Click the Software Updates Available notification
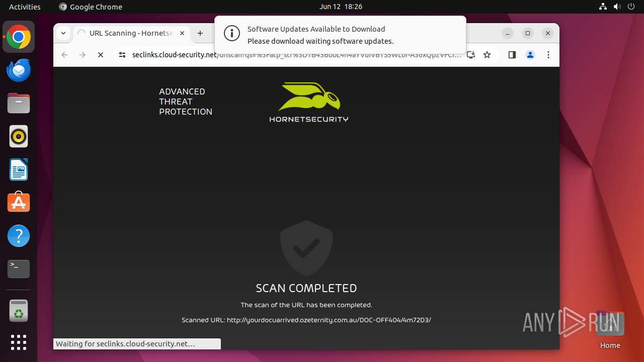Image resolution: width=644 pixels, height=362 pixels. (340, 35)
